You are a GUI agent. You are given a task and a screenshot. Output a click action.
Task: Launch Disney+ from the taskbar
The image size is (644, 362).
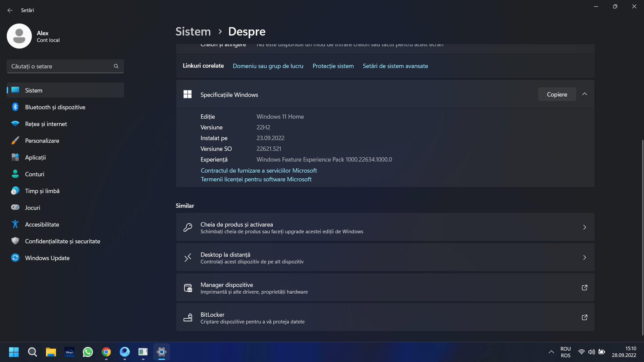[69, 352]
